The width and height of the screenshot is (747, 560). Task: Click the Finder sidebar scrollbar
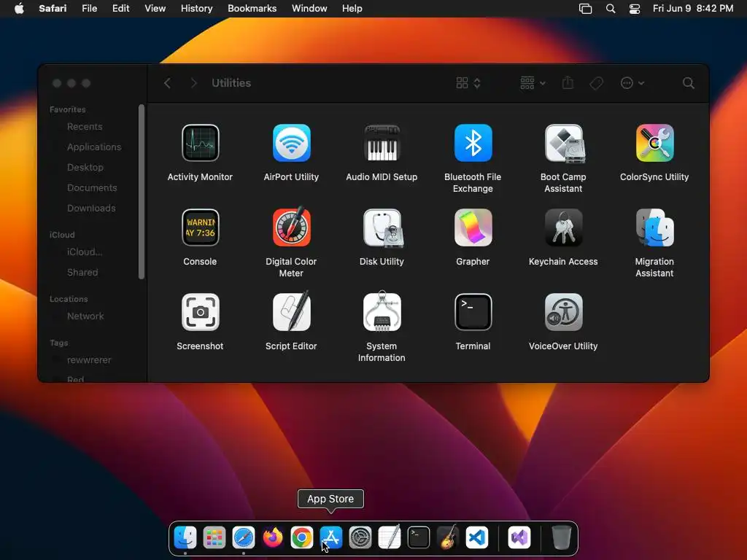(141, 192)
